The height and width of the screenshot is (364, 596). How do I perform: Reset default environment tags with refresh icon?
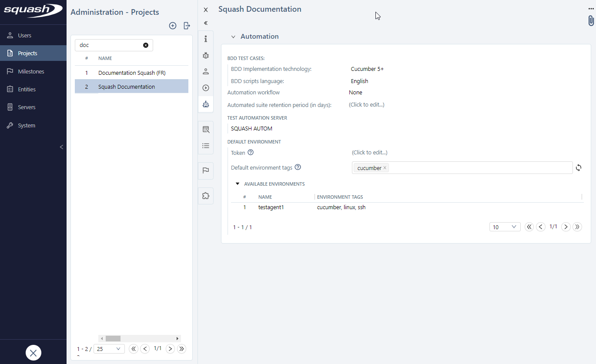[579, 167]
